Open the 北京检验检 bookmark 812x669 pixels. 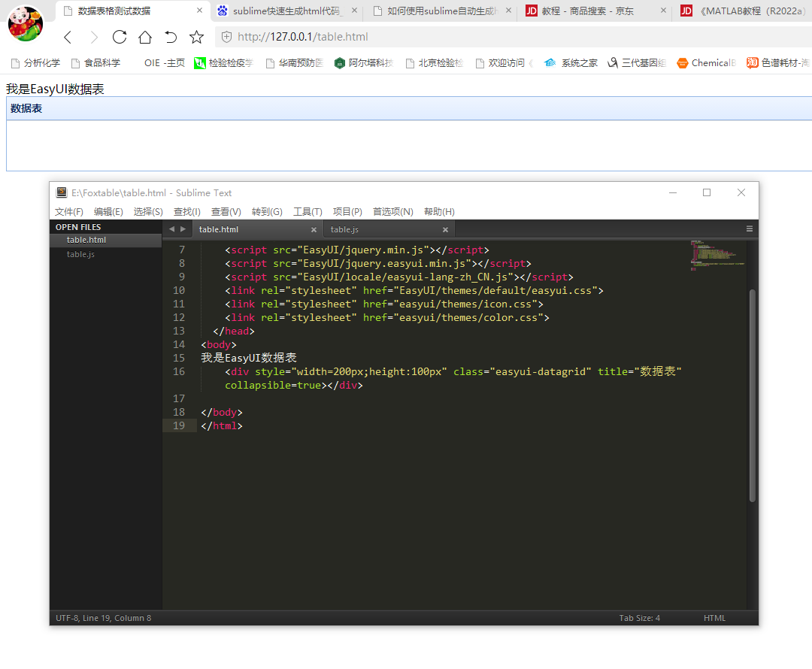point(434,63)
